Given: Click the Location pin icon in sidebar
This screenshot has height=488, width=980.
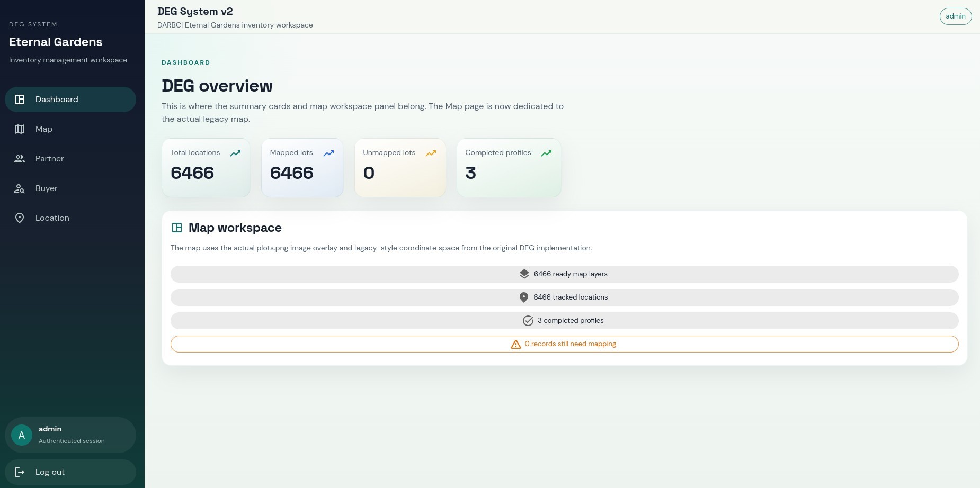Looking at the screenshot, I should 20,218.
